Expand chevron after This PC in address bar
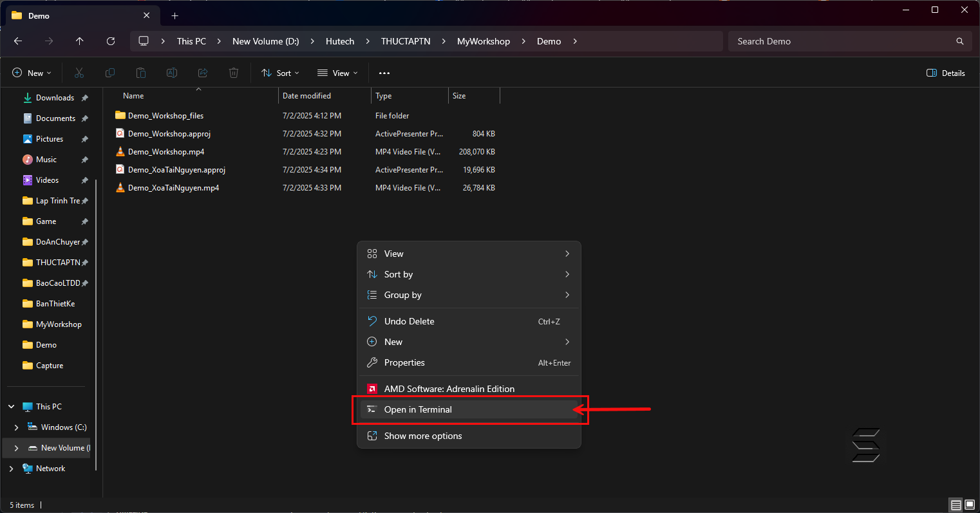The height and width of the screenshot is (513, 980). (x=219, y=41)
